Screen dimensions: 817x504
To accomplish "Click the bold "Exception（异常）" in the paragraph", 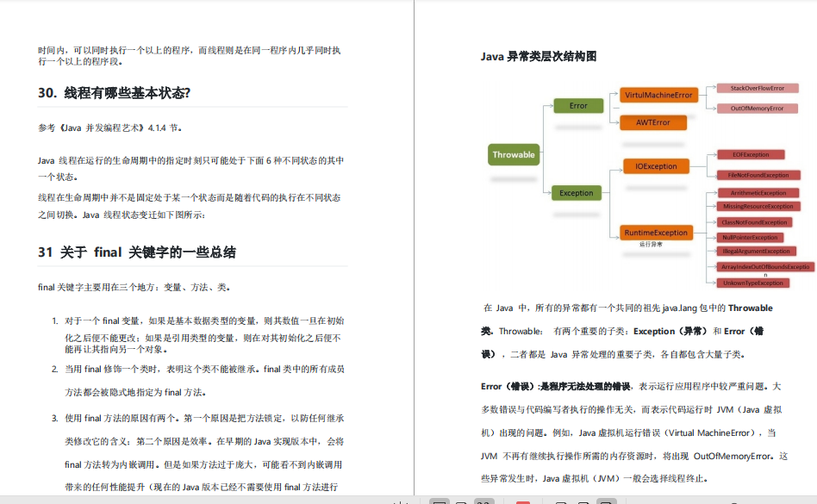I will click(x=670, y=331).
